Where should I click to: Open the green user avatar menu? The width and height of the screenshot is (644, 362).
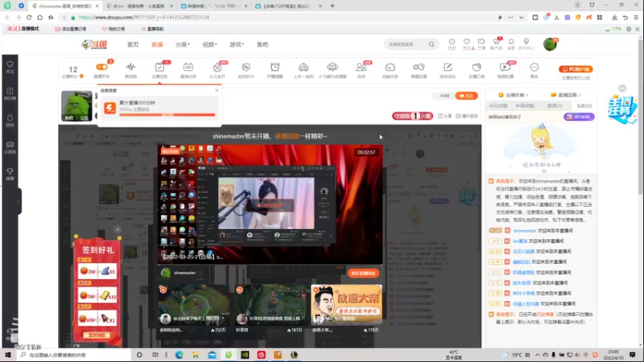tap(550, 44)
